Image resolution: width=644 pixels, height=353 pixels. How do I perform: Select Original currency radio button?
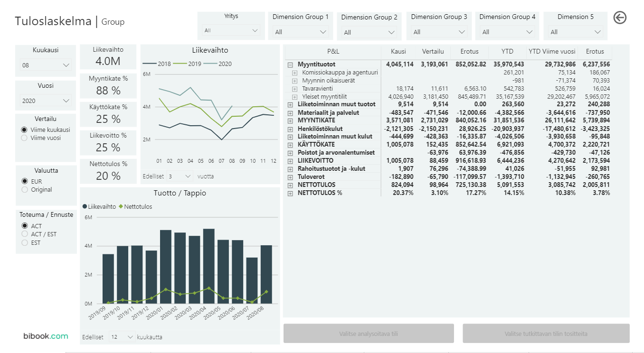tap(24, 190)
